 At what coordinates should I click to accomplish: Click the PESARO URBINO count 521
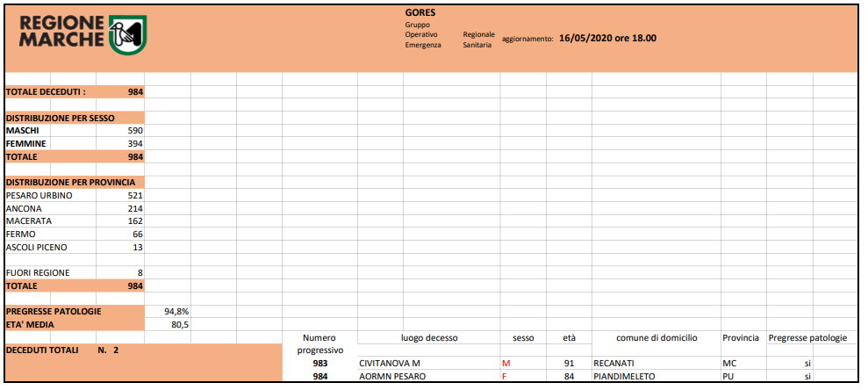click(135, 196)
